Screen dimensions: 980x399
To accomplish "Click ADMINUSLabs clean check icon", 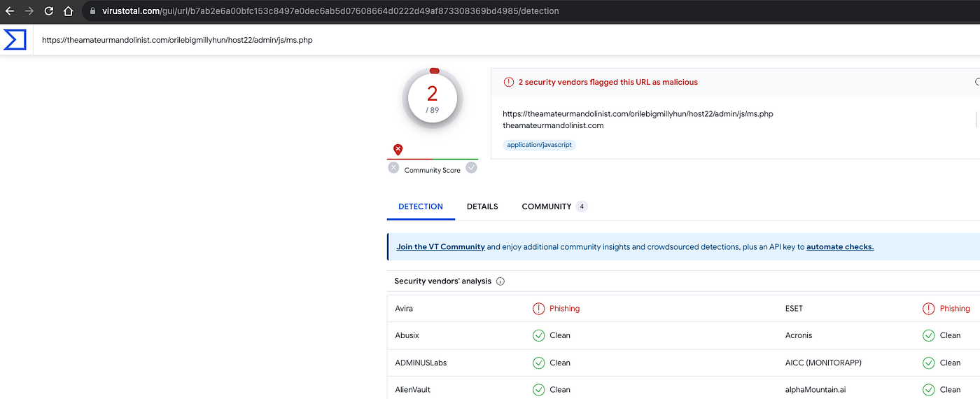I will (538, 363).
